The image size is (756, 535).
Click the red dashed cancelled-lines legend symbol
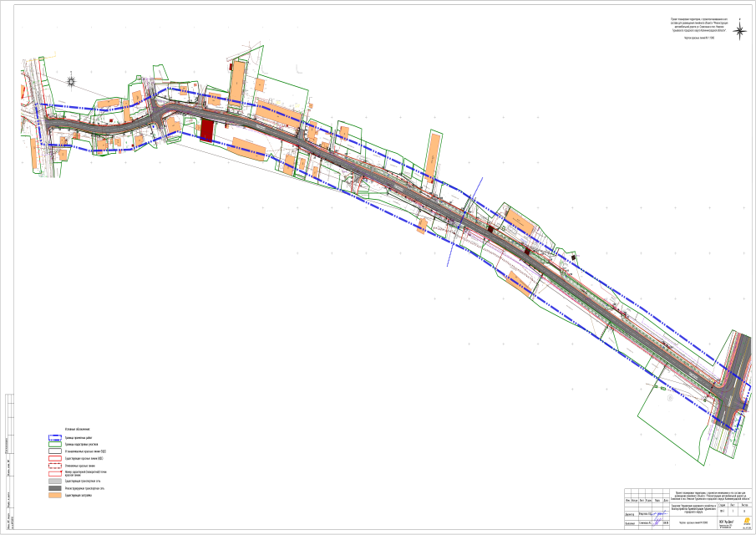56,467
